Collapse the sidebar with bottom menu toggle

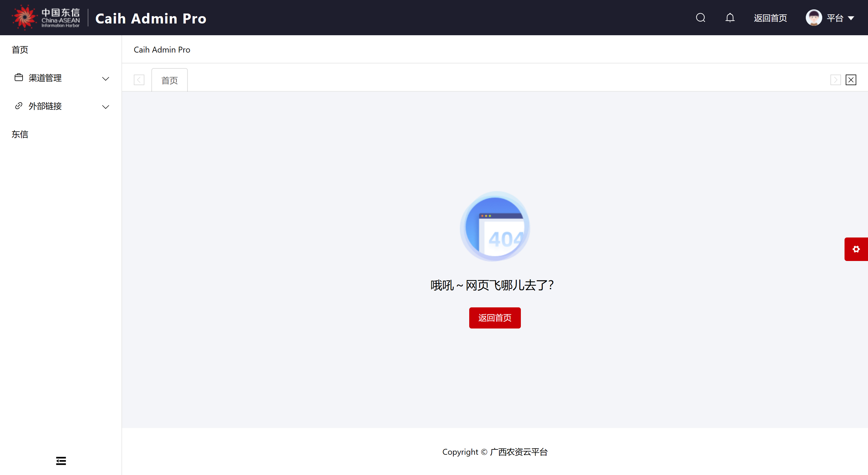[x=61, y=461]
